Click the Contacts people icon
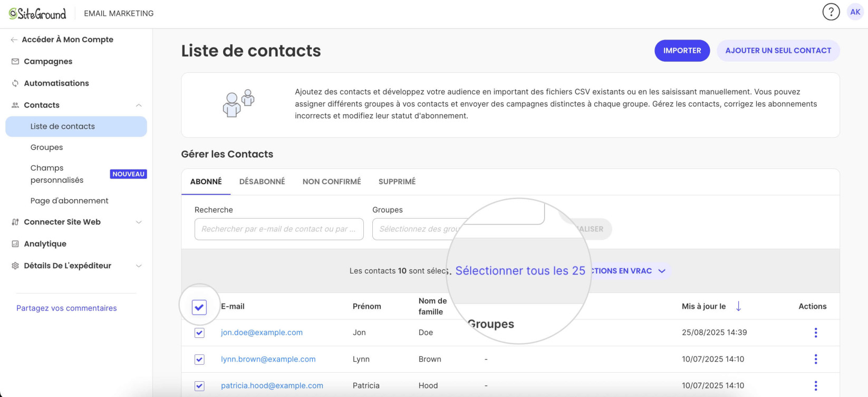The width and height of the screenshot is (868, 397). point(15,105)
